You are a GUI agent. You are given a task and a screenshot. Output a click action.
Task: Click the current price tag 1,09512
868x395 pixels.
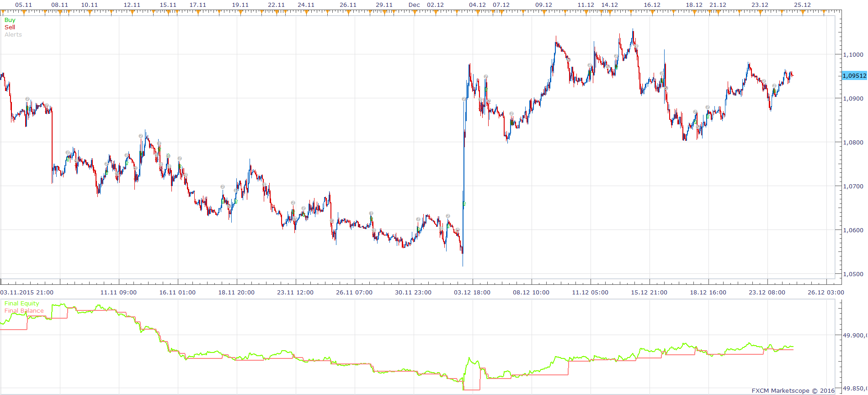854,76
